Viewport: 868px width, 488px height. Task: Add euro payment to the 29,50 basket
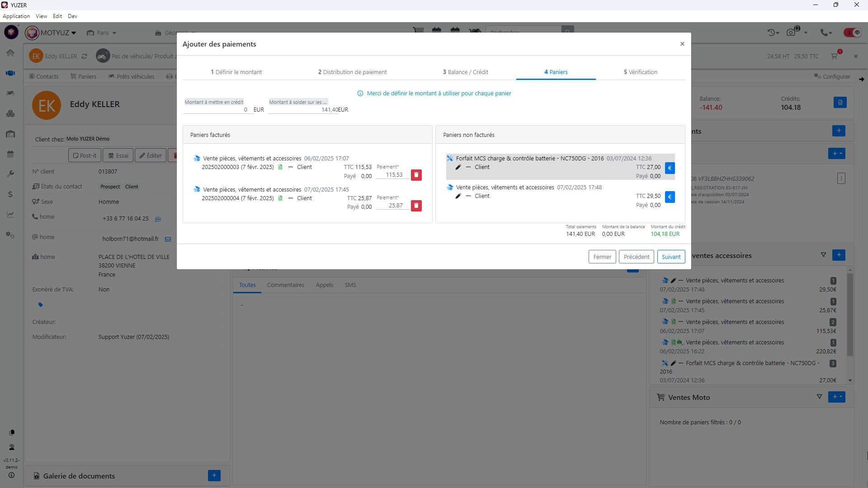(670, 197)
